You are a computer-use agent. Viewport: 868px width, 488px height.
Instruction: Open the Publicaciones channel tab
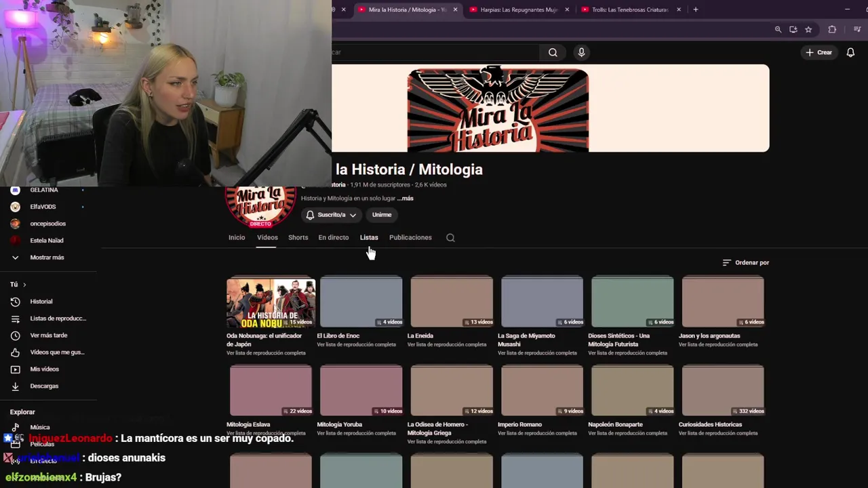pos(410,237)
